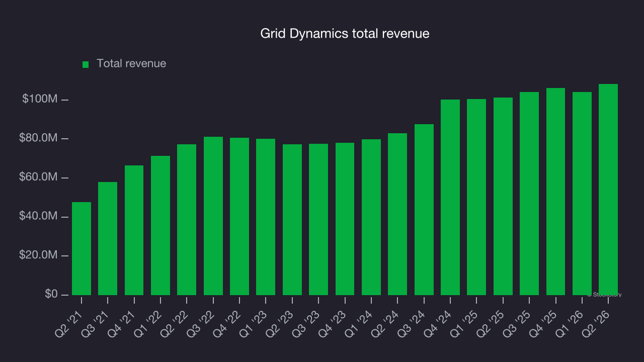Choose the Q1 '24 revenue bar

(x=371, y=217)
